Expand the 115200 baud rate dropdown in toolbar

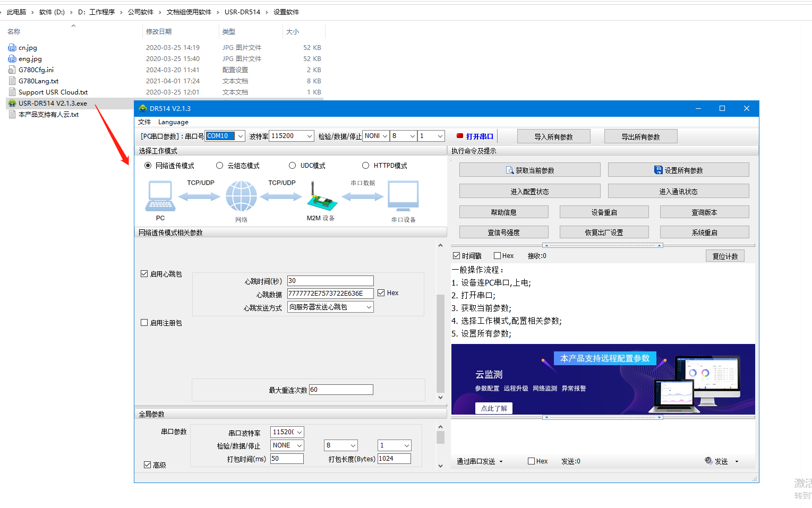pos(309,136)
